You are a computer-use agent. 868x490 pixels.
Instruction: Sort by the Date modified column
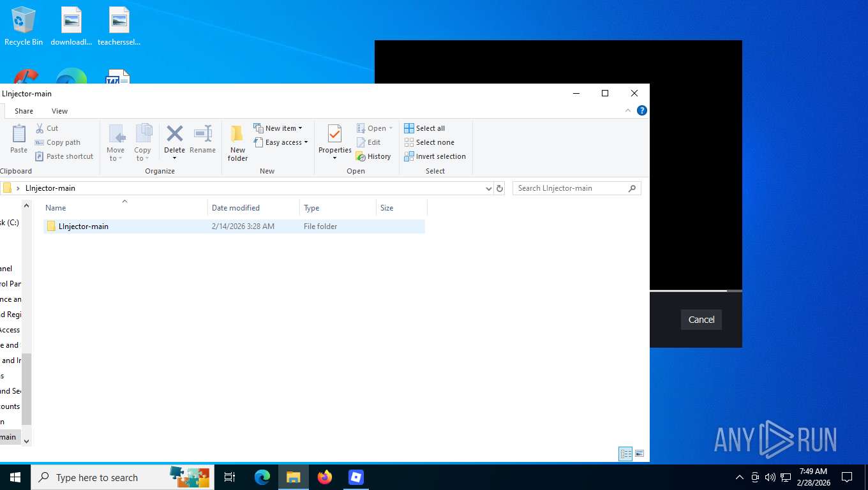pos(253,208)
